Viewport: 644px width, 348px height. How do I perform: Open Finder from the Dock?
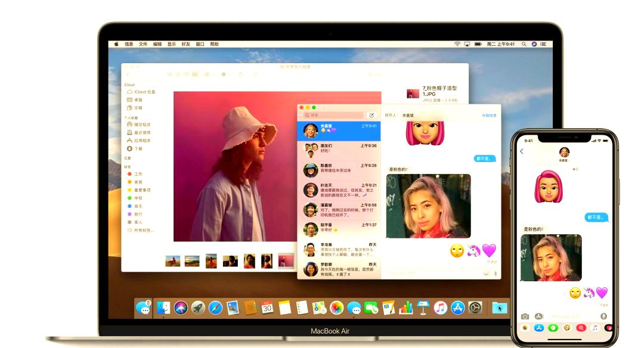(163, 307)
